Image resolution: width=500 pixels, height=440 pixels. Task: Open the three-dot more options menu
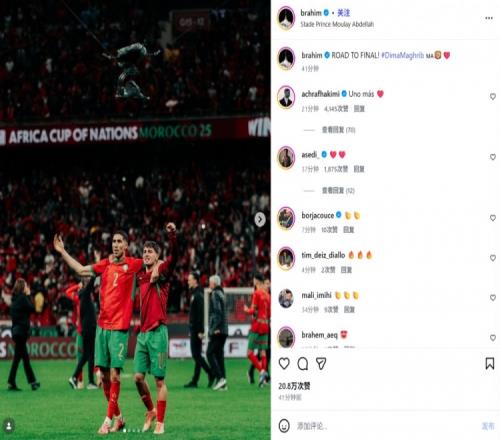point(489,18)
